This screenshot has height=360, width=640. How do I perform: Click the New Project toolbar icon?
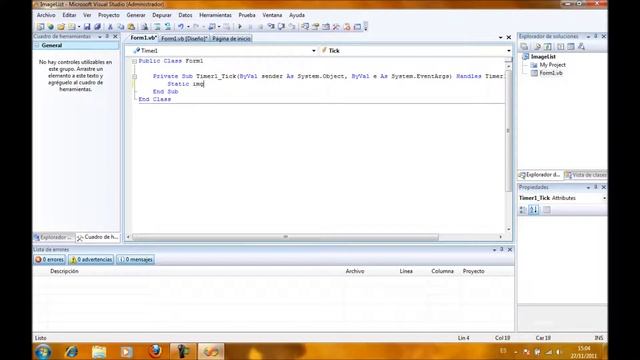(40, 27)
